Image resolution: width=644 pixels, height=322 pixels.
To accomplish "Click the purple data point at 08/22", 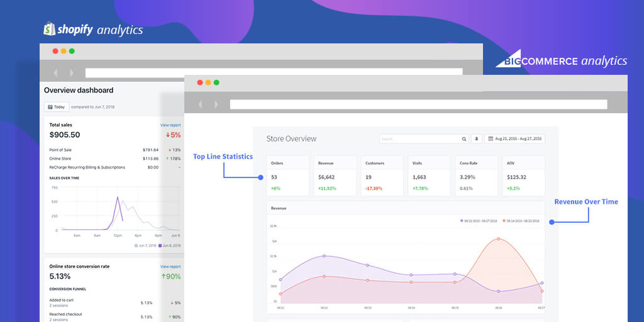I will click(x=324, y=256).
